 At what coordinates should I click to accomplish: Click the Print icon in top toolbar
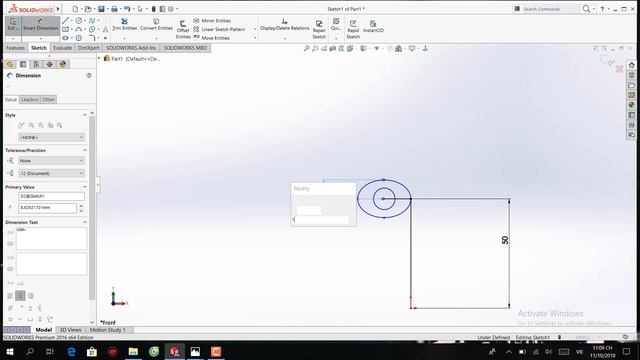coord(114,9)
